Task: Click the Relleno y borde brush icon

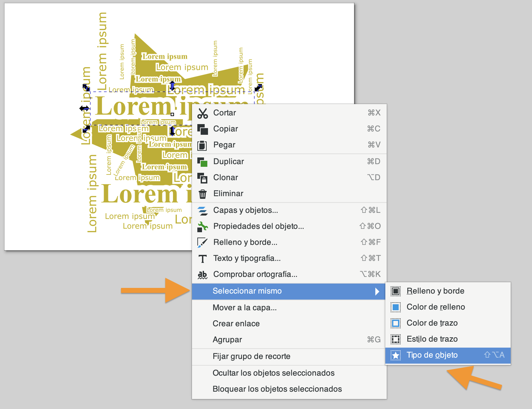Action: click(202, 243)
